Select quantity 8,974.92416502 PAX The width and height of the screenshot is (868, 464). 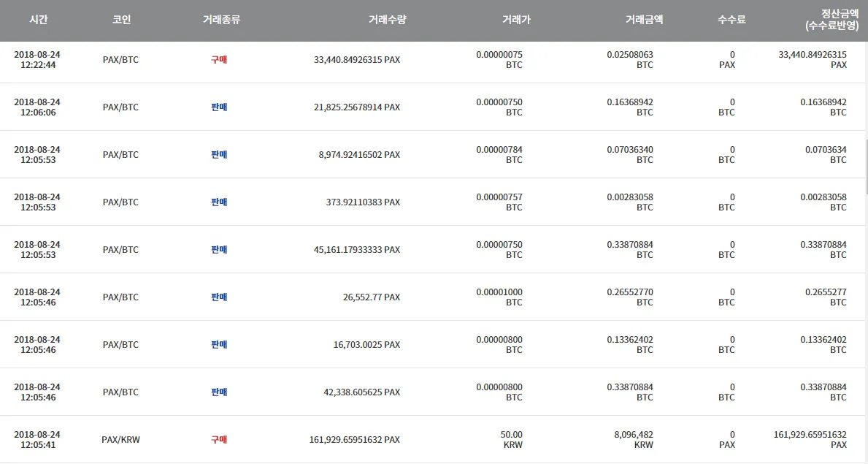pos(359,155)
